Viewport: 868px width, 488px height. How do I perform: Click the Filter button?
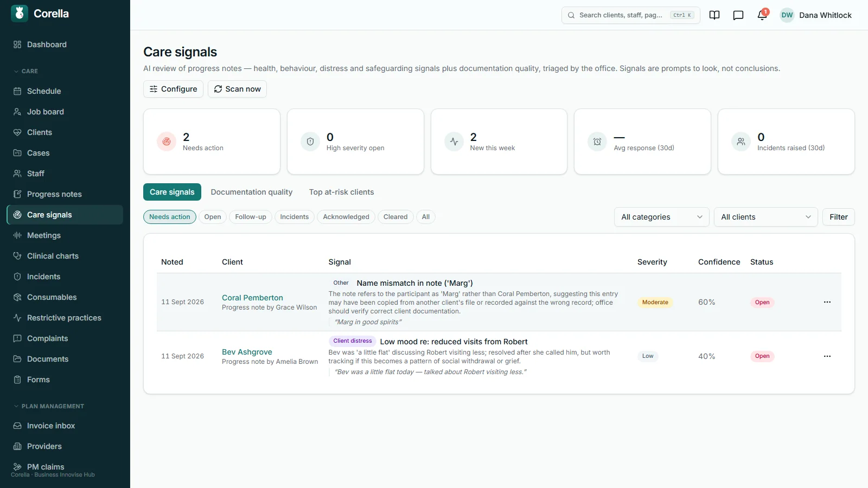(x=839, y=217)
